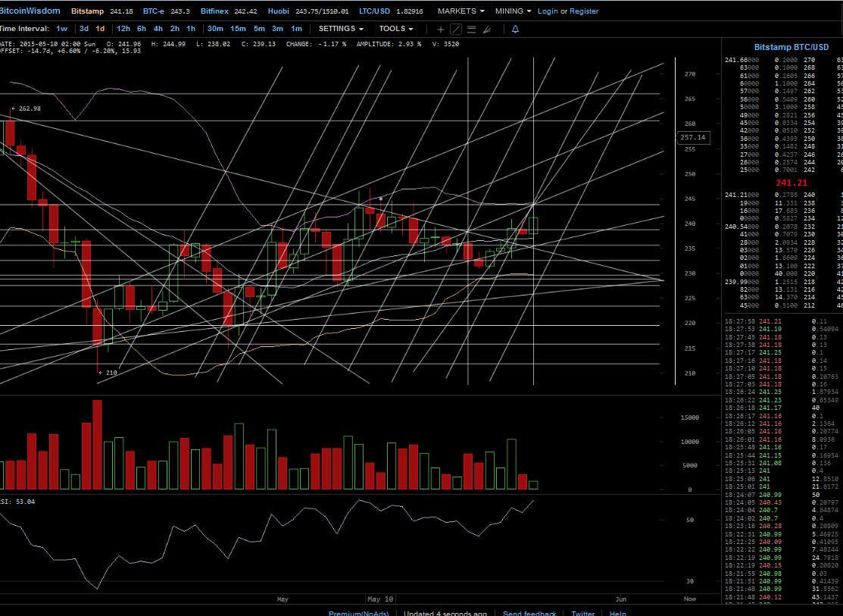Set chart interval to 4h

(158, 29)
